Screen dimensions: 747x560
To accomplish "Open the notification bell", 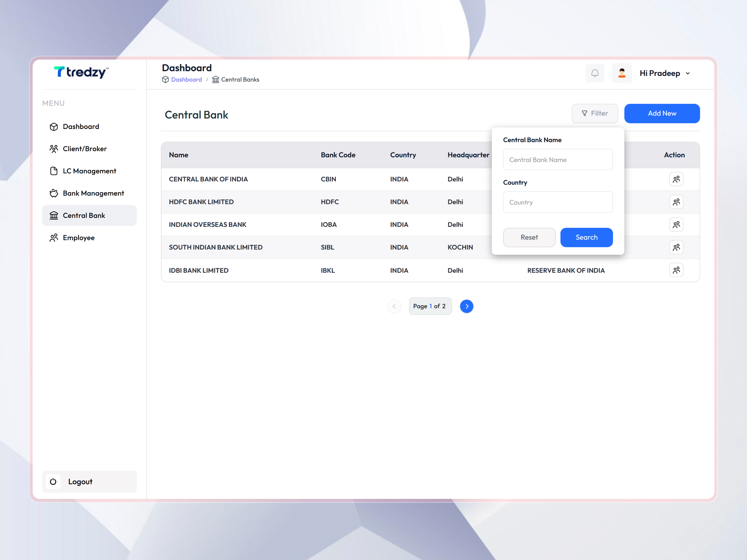I will point(595,73).
